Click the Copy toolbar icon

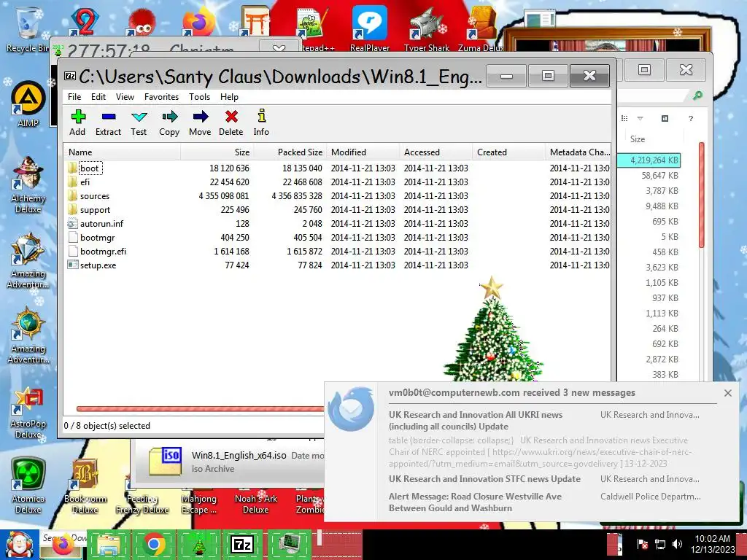point(169,122)
